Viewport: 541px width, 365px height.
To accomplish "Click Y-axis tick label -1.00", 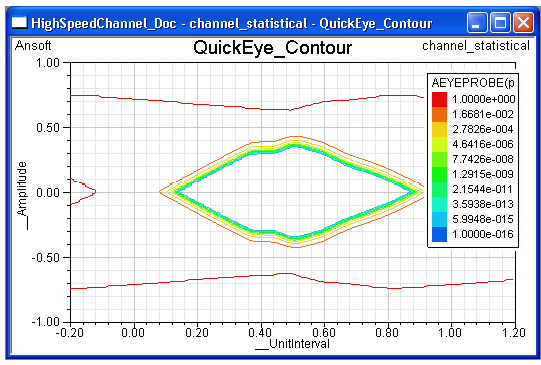I will point(45,322).
